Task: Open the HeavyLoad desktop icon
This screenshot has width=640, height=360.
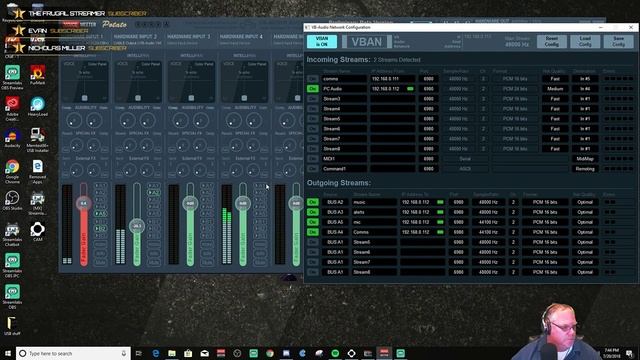Action: 38,107
